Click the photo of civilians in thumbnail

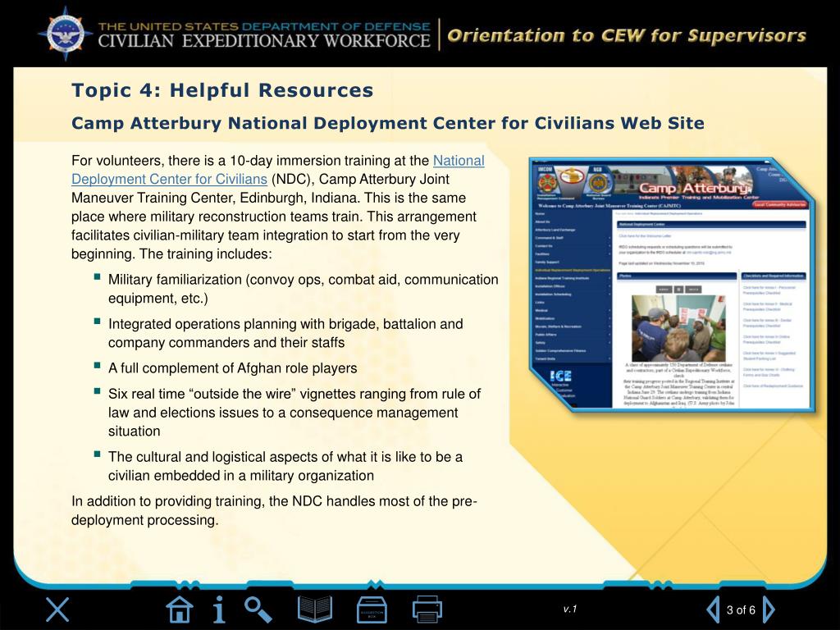click(678, 328)
